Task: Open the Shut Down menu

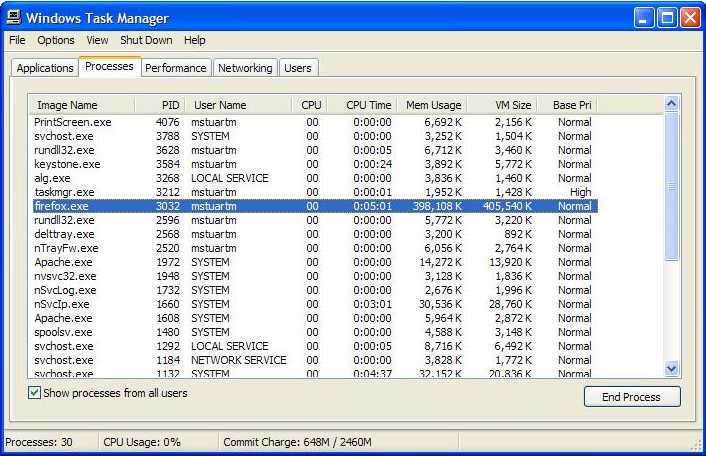Action: pyautogui.click(x=146, y=40)
